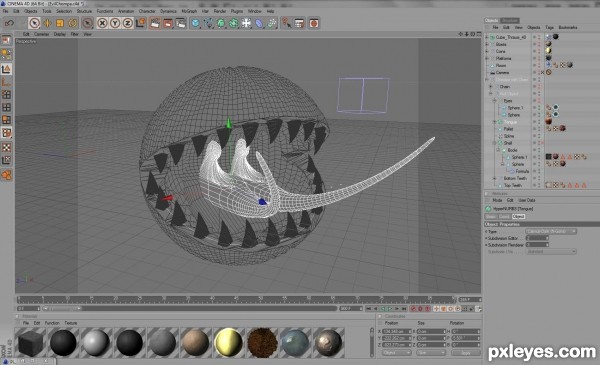Toggle Z axis lock
Screen dimensions: 600x365
tap(127, 23)
